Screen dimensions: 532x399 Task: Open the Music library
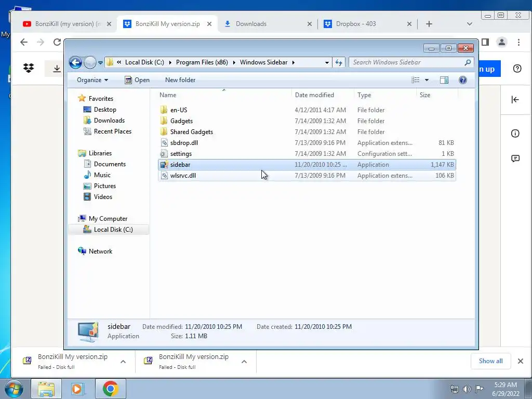click(x=102, y=175)
